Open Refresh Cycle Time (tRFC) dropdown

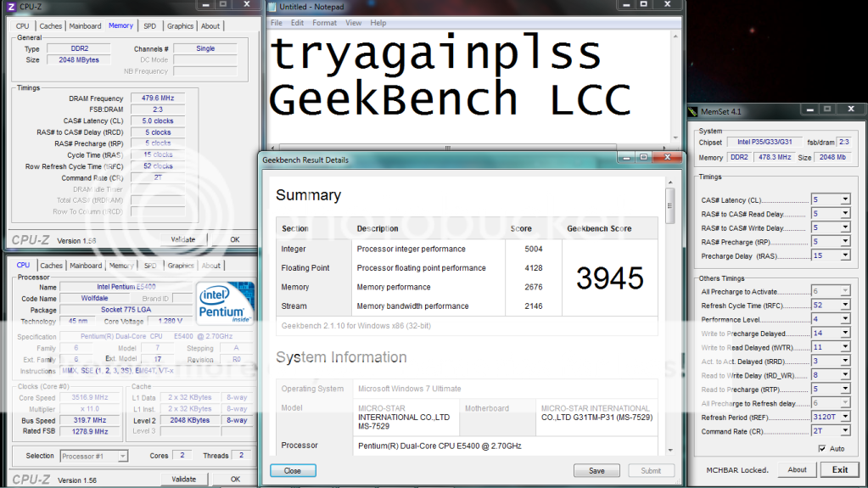coord(845,305)
